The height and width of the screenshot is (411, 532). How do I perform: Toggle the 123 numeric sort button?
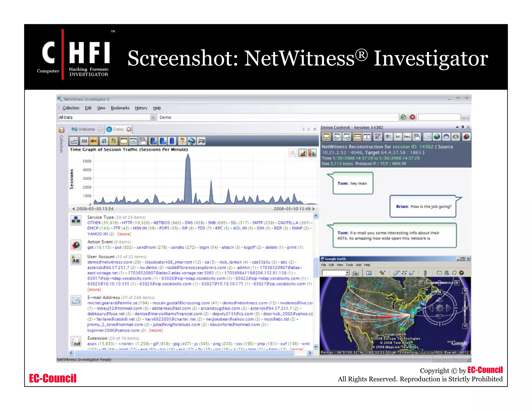[x=84, y=141]
